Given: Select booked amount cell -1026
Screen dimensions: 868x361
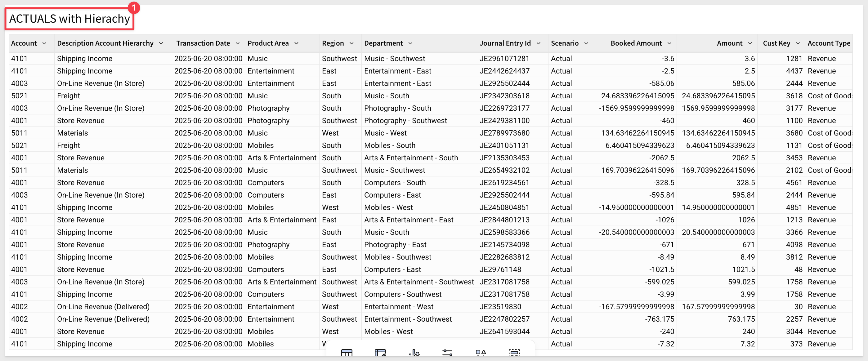Looking at the screenshot, I should click(665, 220).
